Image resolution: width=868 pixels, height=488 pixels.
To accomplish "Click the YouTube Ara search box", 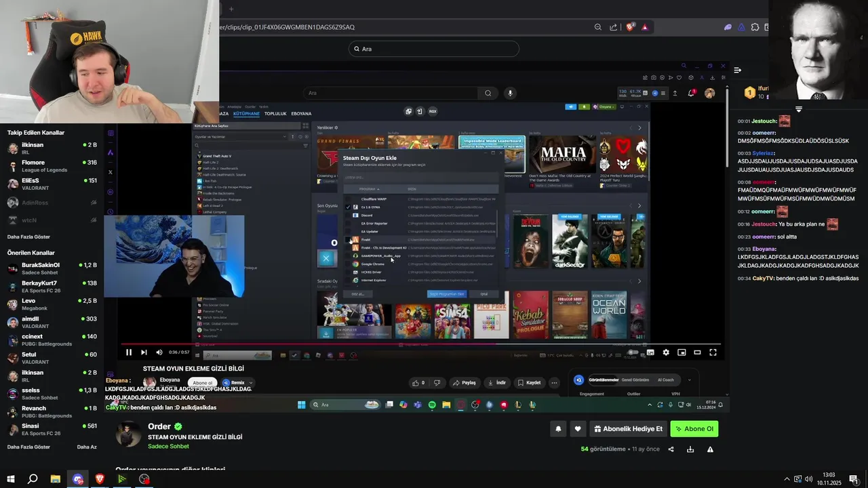I will [x=391, y=93].
